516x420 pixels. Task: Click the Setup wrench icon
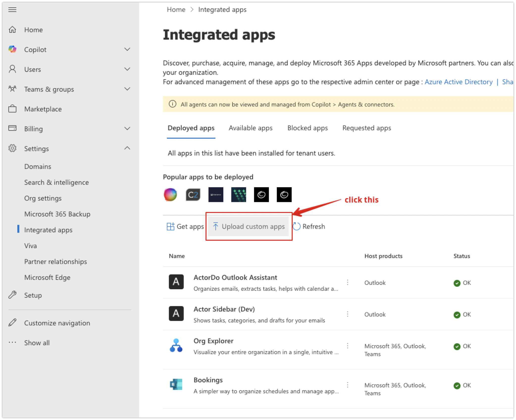click(12, 295)
